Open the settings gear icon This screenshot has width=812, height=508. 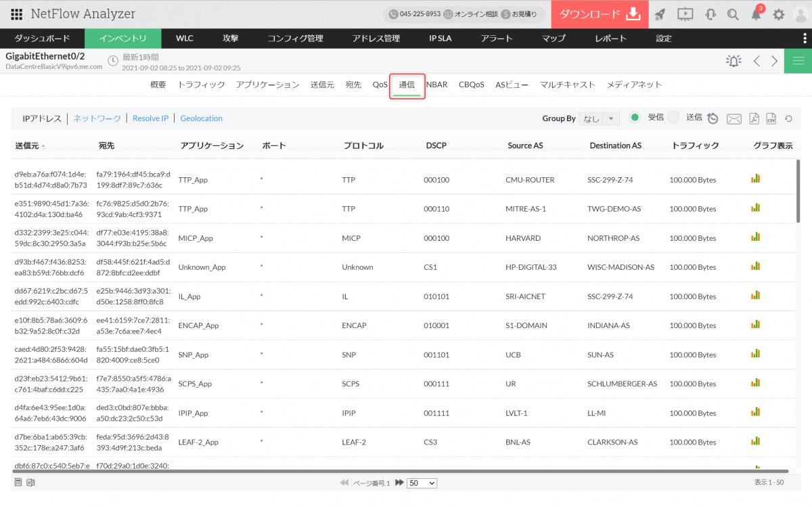779,14
